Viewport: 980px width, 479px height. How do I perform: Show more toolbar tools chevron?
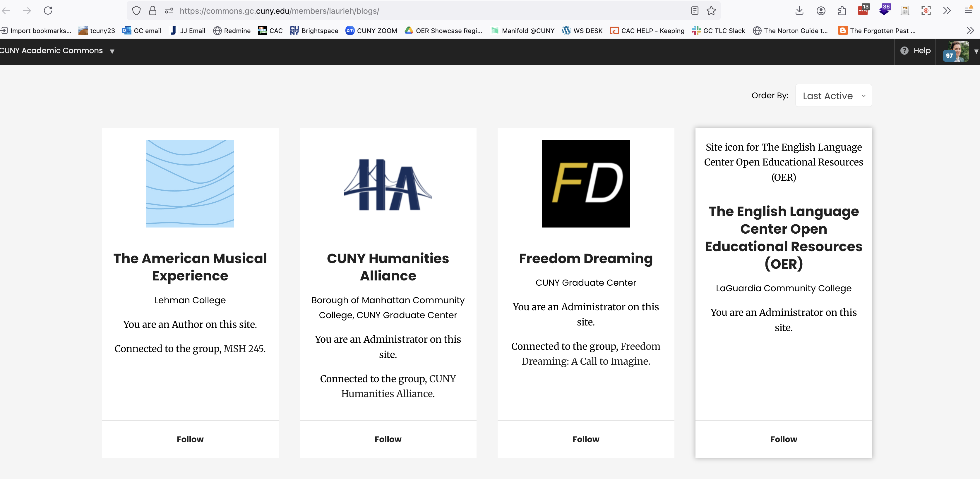[x=947, y=11]
